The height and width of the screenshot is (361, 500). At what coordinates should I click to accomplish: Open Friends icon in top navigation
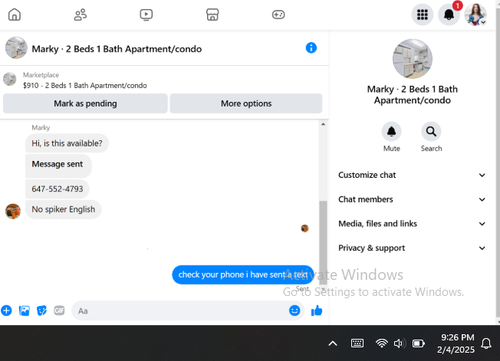pos(80,15)
